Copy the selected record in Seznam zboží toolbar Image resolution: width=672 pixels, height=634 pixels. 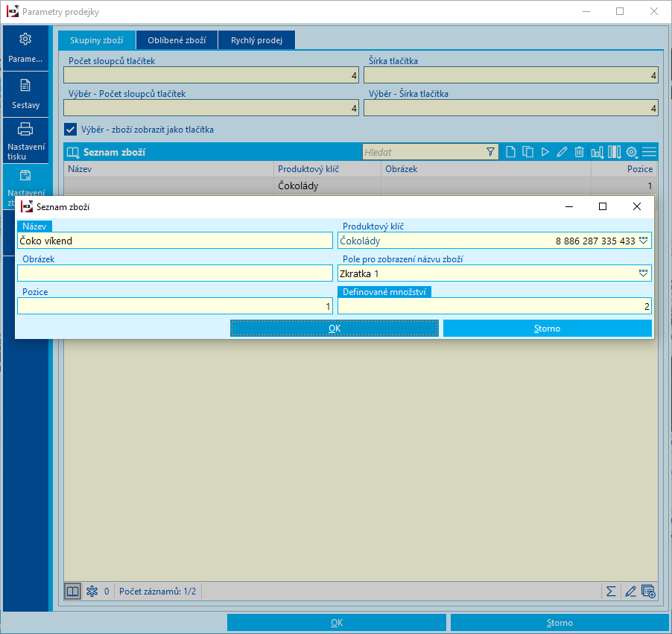coord(527,152)
